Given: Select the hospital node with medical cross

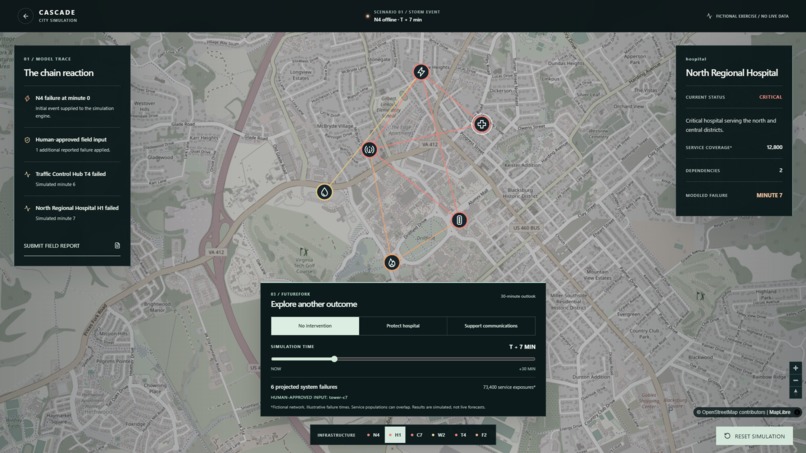Looking at the screenshot, I should pos(481,124).
